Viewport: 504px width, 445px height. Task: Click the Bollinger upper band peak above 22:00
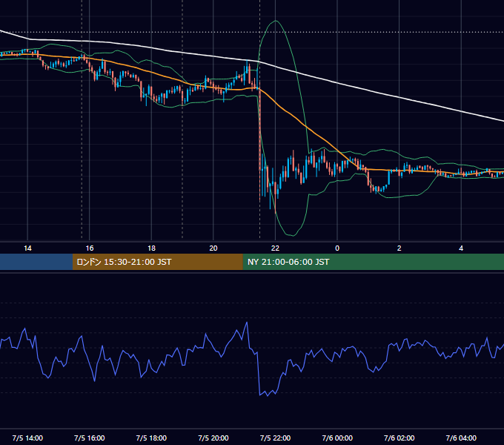click(276, 21)
